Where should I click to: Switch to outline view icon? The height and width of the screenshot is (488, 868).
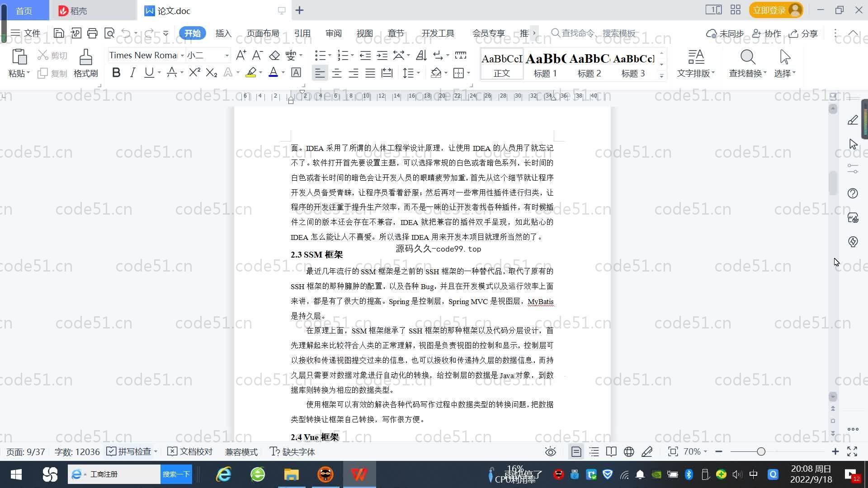tap(594, 452)
